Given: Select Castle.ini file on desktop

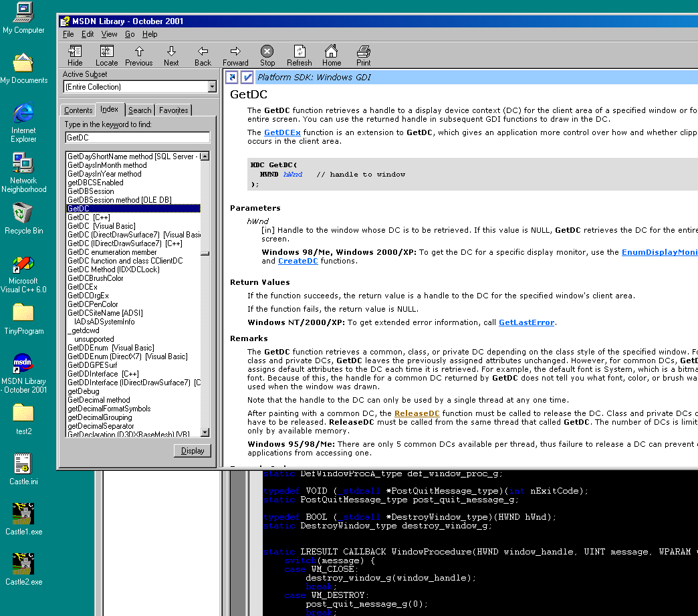Looking at the screenshot, I should (23, 470).
